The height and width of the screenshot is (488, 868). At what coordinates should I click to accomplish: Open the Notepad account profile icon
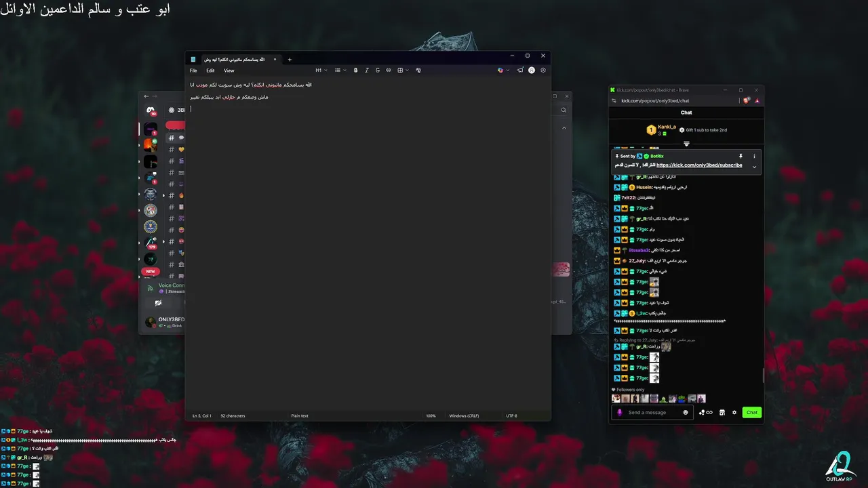532,70
